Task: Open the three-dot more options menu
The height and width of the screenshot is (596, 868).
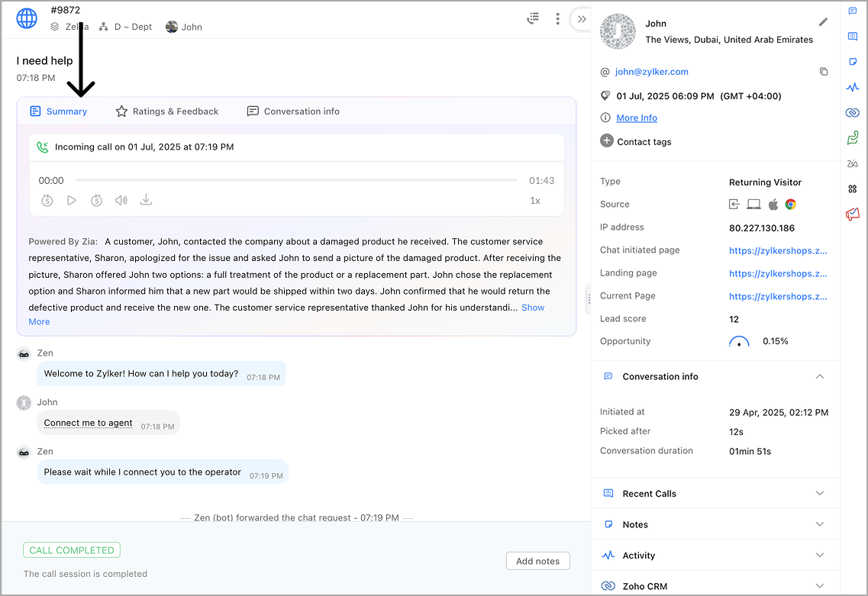Action: point(558,19)
